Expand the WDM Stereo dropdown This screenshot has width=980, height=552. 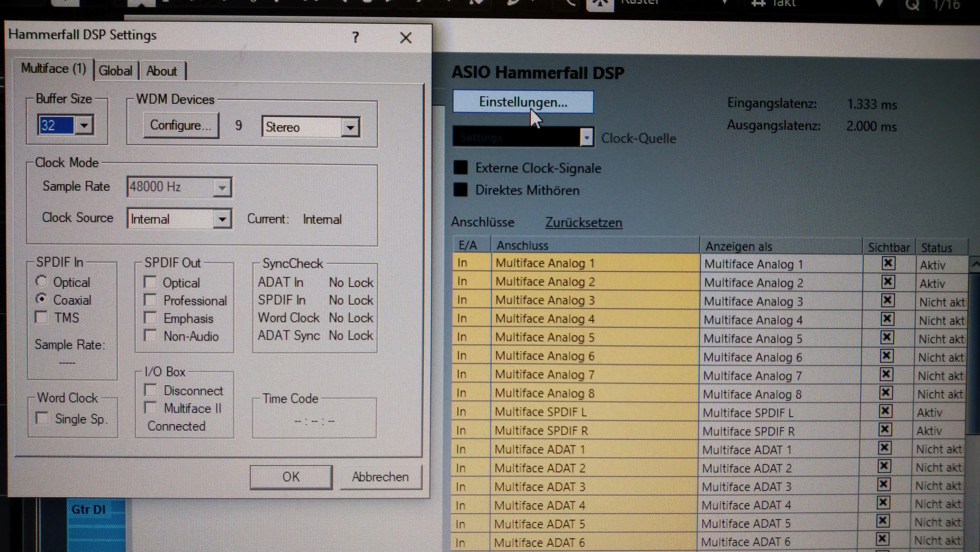click(x=350, y=128)
